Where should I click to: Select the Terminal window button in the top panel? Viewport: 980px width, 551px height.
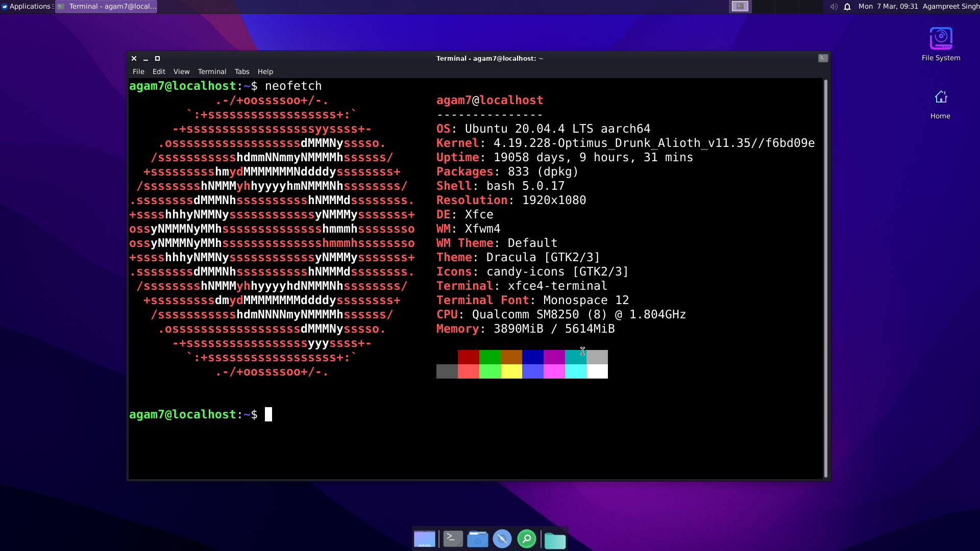click(106, 7)
